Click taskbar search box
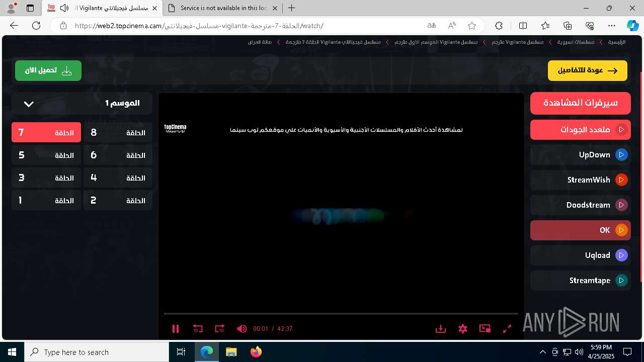The height and width of the screenshot is (362, 644). click(x=97, y=352)
